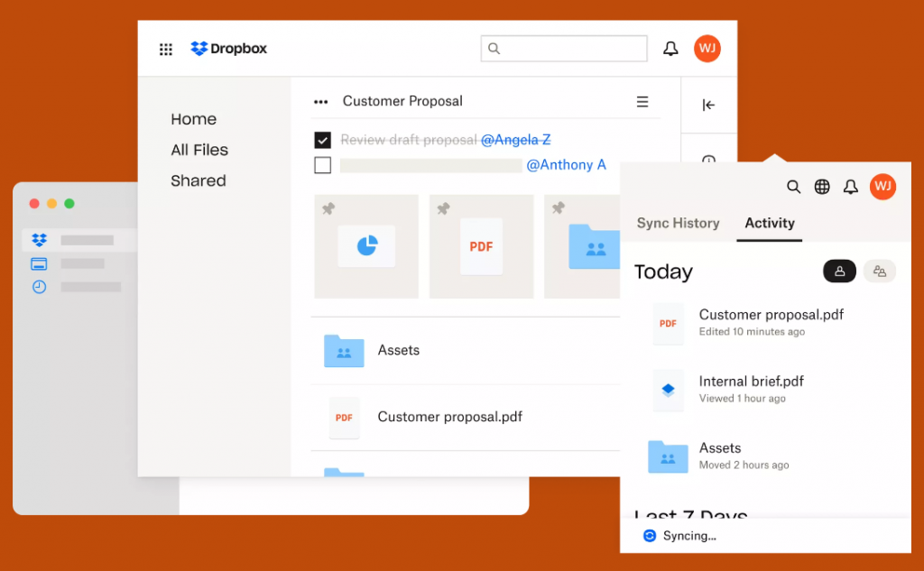Switch to the Sync History tab

click(x=678, y=223)
